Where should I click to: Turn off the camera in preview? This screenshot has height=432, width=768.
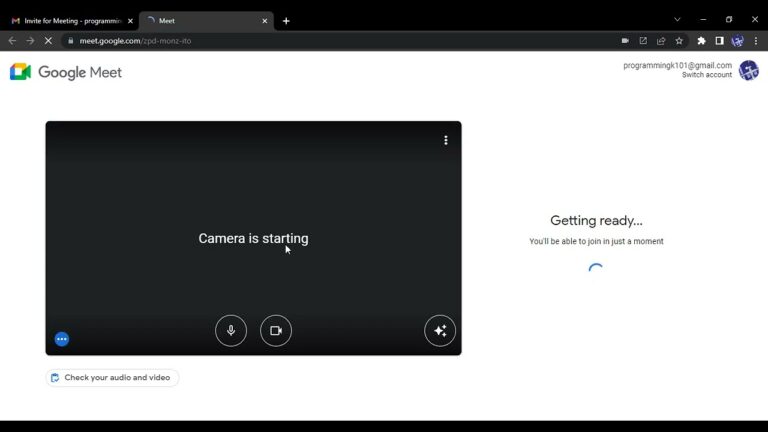[276, 331]
